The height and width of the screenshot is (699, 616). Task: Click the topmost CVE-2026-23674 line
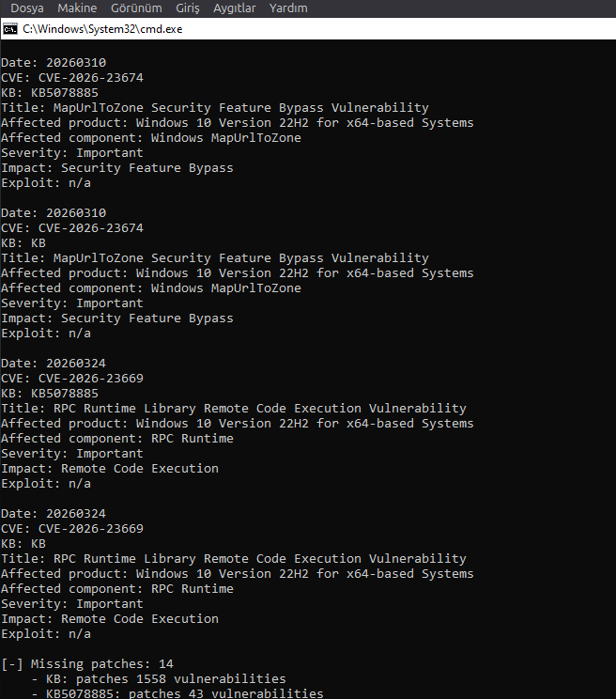tap(72, 78)
